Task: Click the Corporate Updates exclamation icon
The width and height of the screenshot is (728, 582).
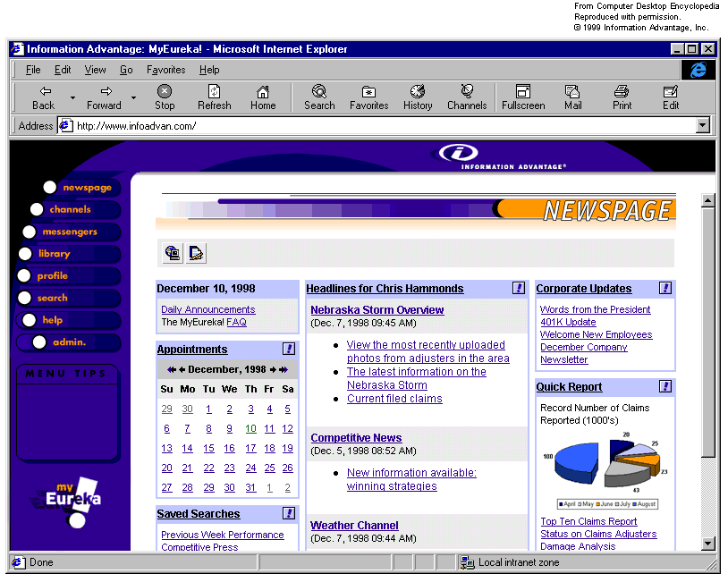Action: [x=665, y=288]
